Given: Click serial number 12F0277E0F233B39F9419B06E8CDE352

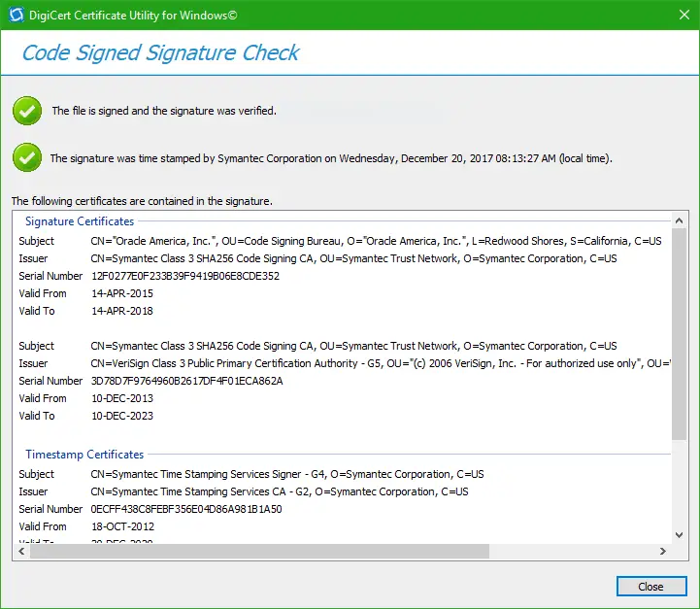Looking at the screenshot, I should tap(184, 276).
